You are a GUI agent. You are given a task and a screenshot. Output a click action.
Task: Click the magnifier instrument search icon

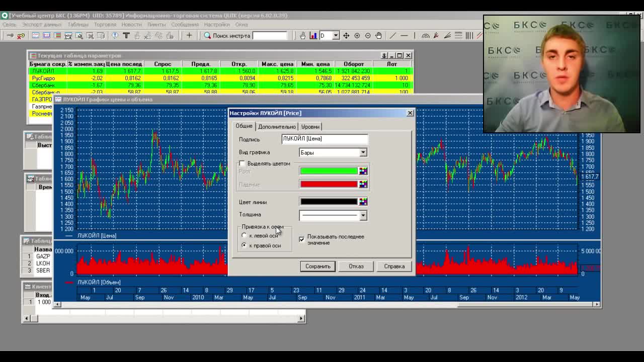207,36
